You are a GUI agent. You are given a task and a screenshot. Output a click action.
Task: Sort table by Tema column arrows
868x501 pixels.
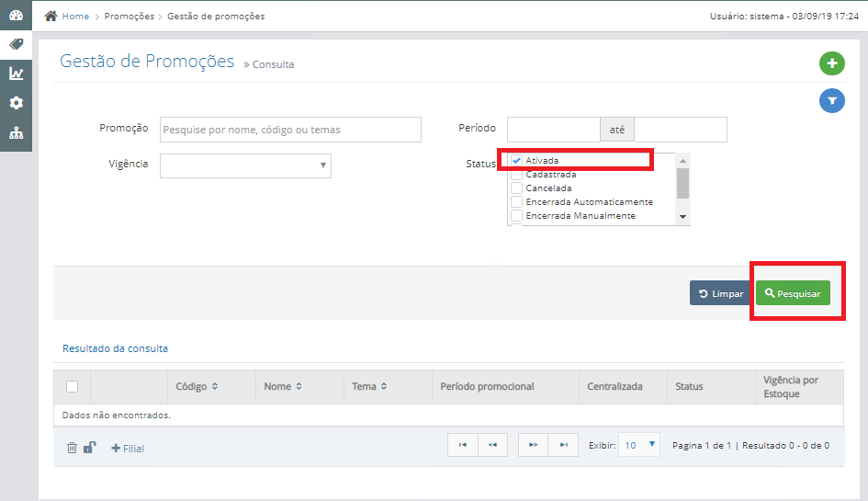[x=384, y=386]
